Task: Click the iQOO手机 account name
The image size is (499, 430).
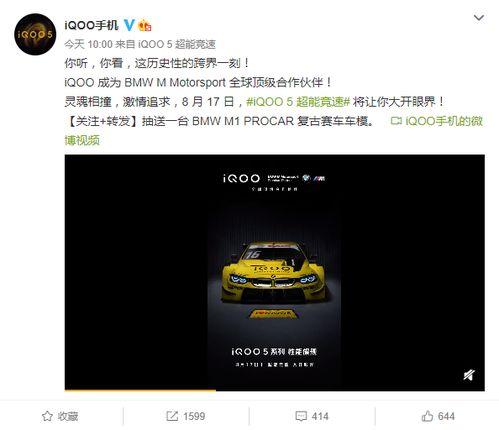Action: (91, 25)
